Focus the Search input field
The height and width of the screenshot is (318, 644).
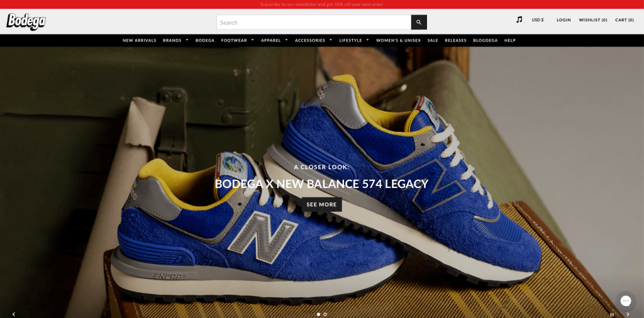tap(314, 22)
